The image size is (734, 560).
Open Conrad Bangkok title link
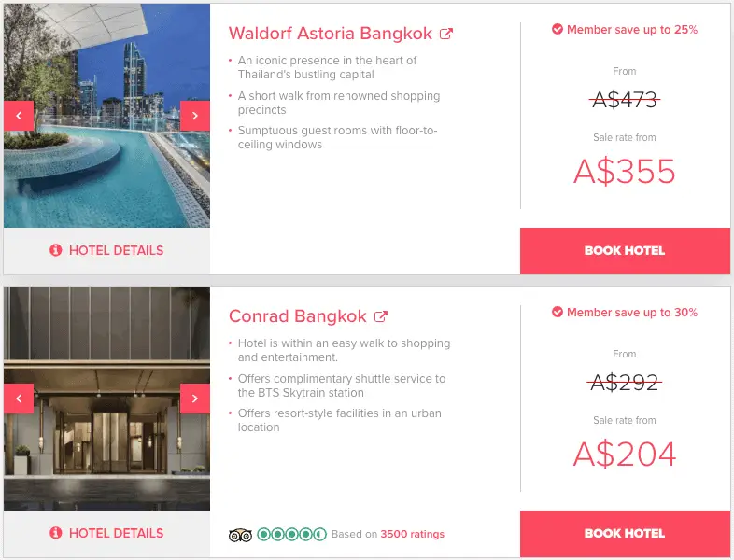pyautogui.click(x=298, y=316)
